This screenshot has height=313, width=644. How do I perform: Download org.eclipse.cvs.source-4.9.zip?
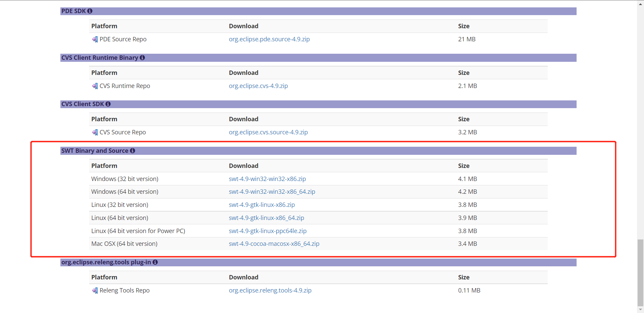point(268,132)
